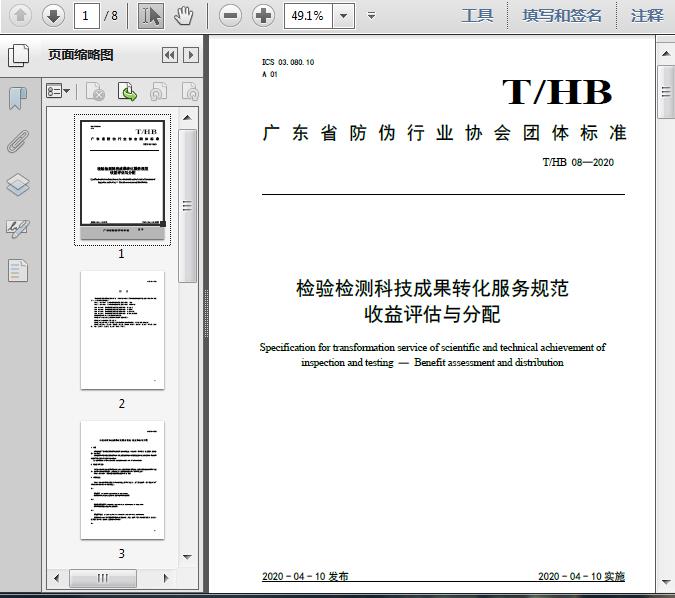Image resolution: width=675 pixels, height=598 pixels.
Task: Expand the toolbar customize arrow
Action: [372, 16]
